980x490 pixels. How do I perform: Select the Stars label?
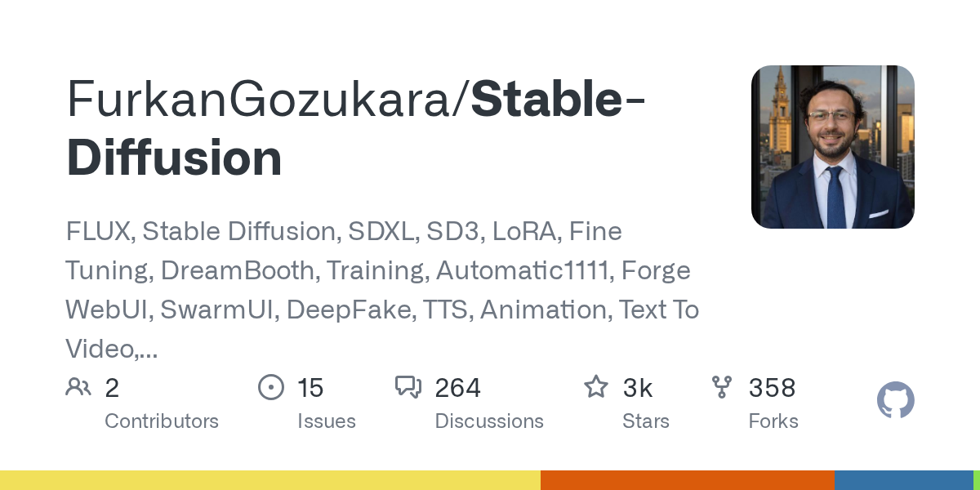(646, 421)
